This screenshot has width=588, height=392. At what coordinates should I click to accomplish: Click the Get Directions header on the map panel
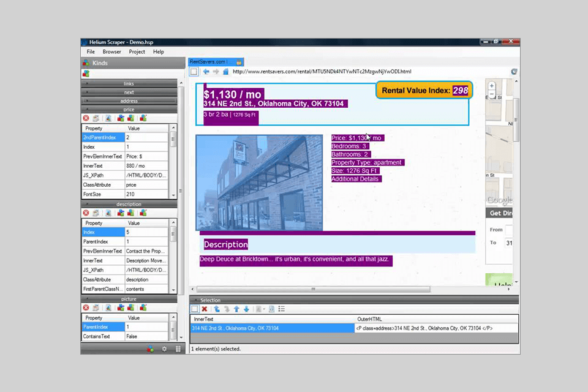pos(499,213)
